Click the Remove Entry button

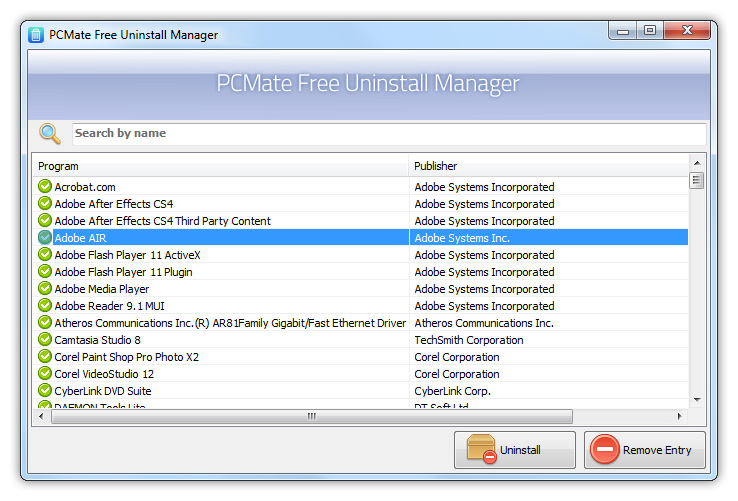pyautogui.click(x=645, y=450)
